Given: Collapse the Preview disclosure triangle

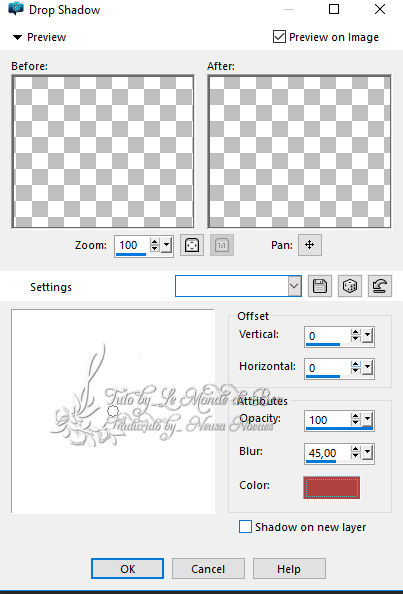Looking at the screenshot, I should [x=17, y=37].
